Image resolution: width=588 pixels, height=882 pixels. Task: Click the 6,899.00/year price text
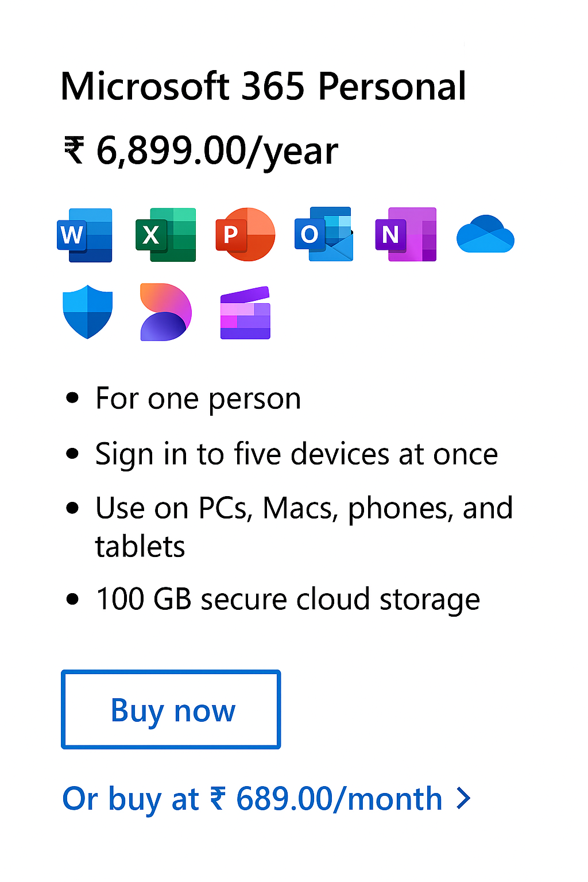pyautogui.click(x=217, y=151)
